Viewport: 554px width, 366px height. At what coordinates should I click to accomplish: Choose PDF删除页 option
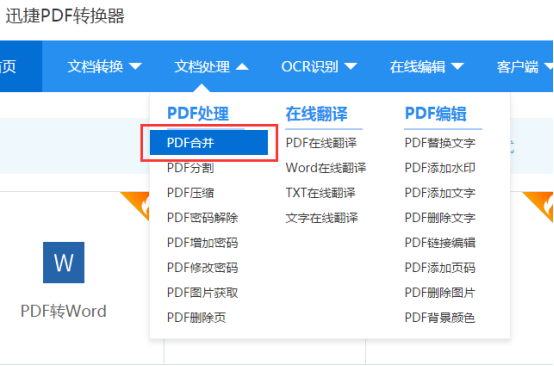(196, 318)
